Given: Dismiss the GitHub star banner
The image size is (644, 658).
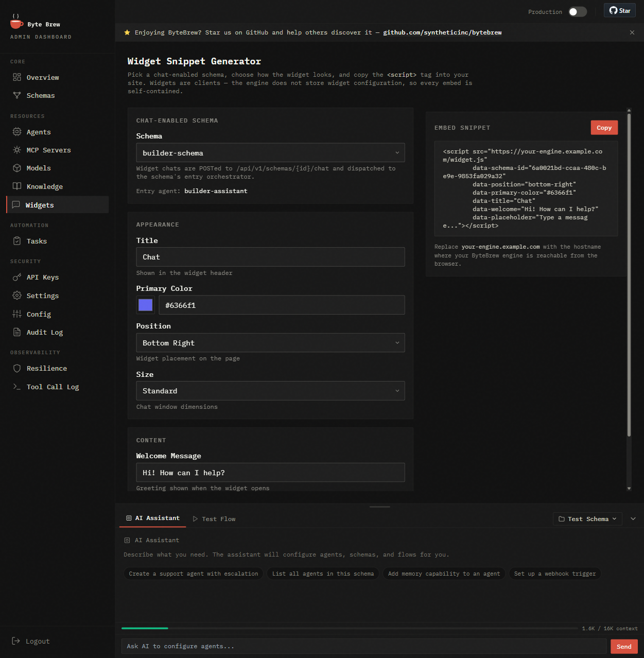Looking at the screenshot, I should pyautogui.click(x=632, y=32).
